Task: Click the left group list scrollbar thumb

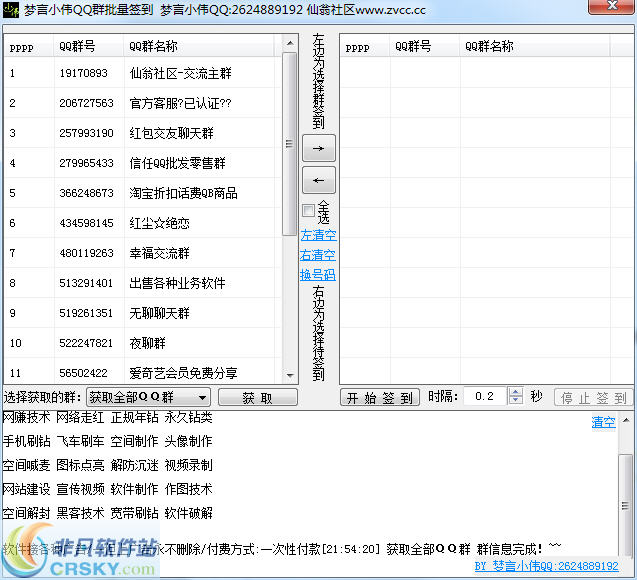Action: tap(289, 144)
